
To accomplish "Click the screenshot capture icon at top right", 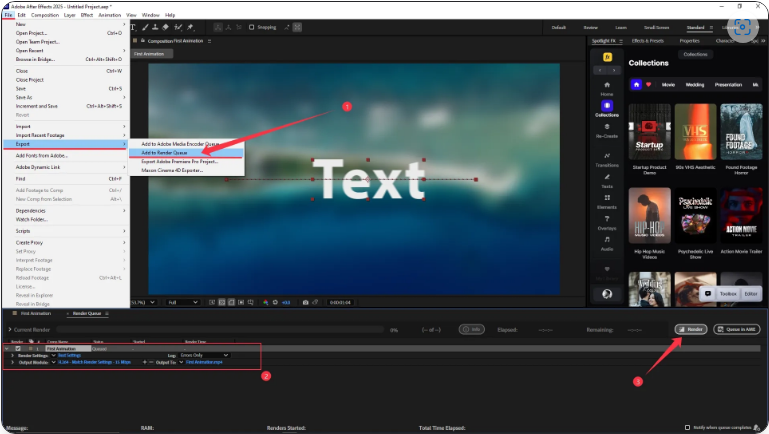I will coord(742,27).
